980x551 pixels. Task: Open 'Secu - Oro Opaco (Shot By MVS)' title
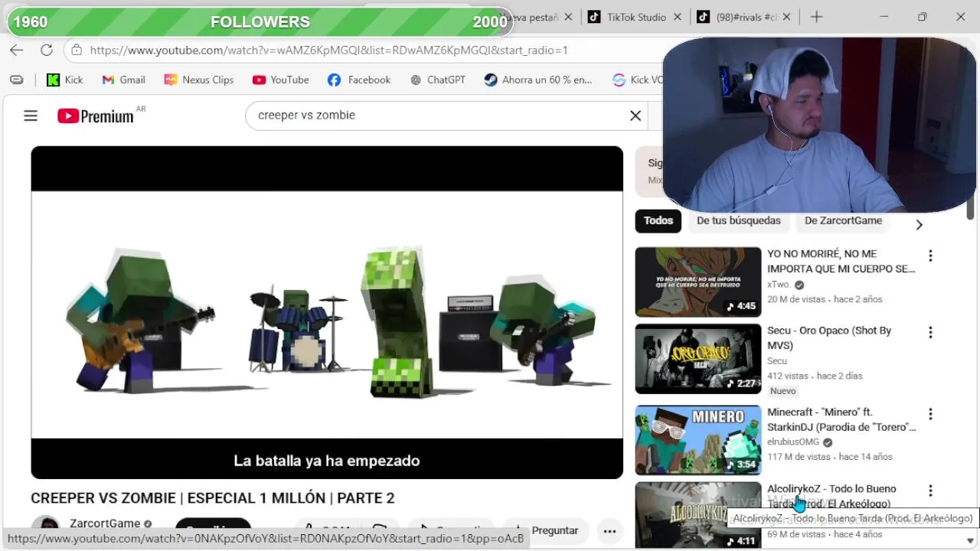829,338
